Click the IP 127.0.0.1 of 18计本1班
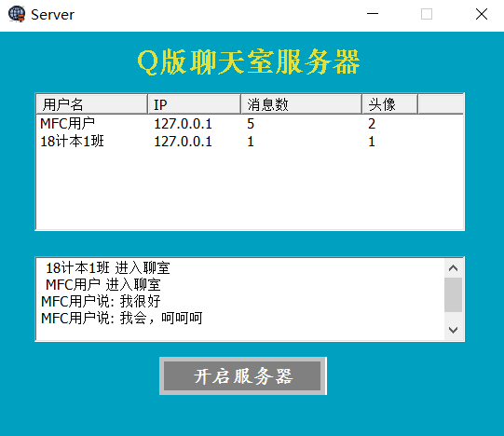 183,142
